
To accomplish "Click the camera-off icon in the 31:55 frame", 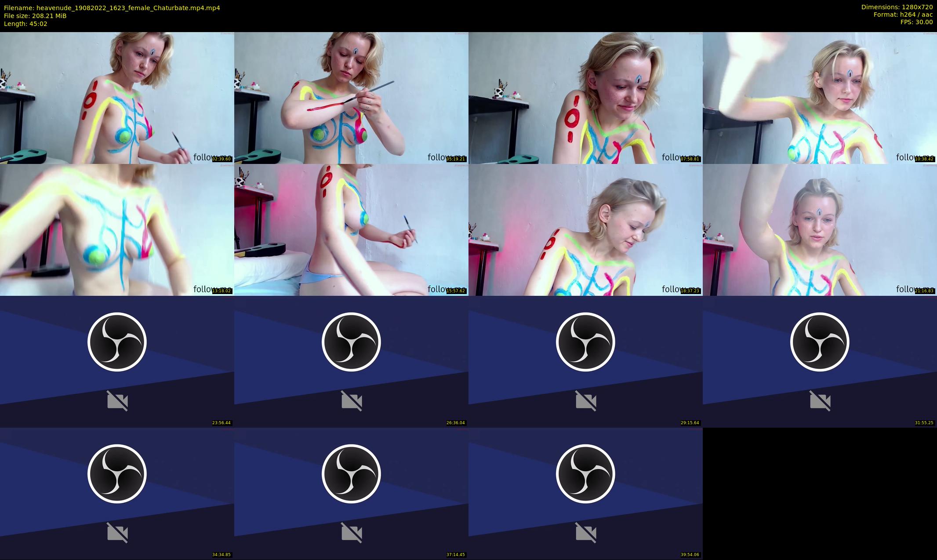I will (820, 401).
